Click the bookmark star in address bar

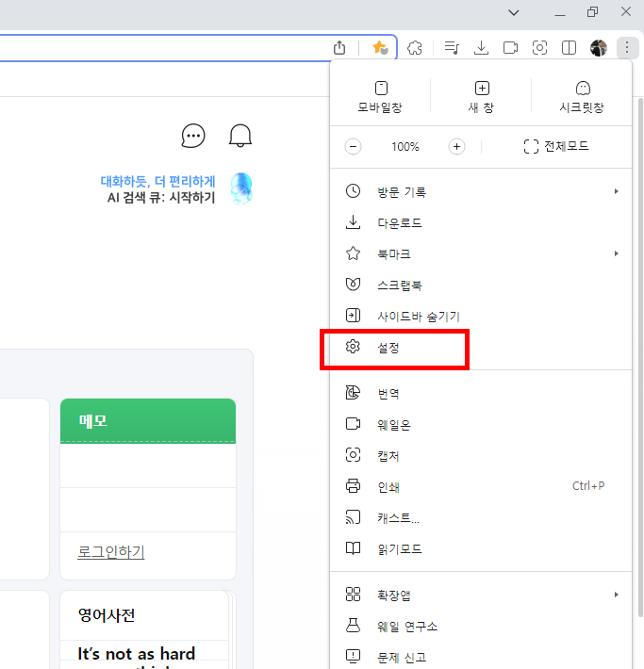pos(380,47)
